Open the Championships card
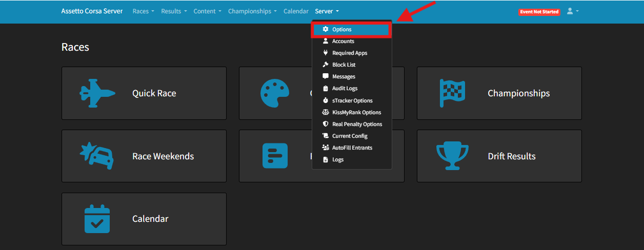This screenshot has height=250, width=644. [499, 93]
